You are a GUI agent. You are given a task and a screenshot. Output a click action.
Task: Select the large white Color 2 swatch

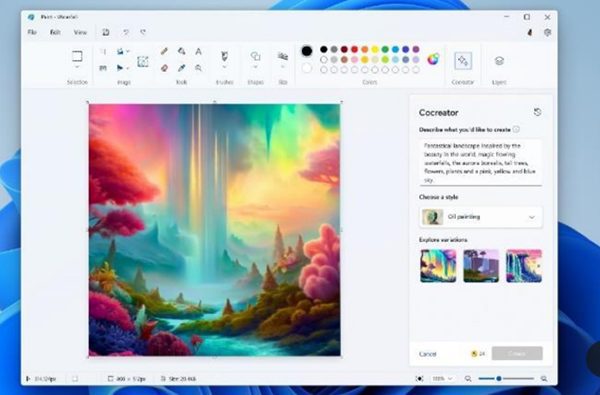click(307, 69)
